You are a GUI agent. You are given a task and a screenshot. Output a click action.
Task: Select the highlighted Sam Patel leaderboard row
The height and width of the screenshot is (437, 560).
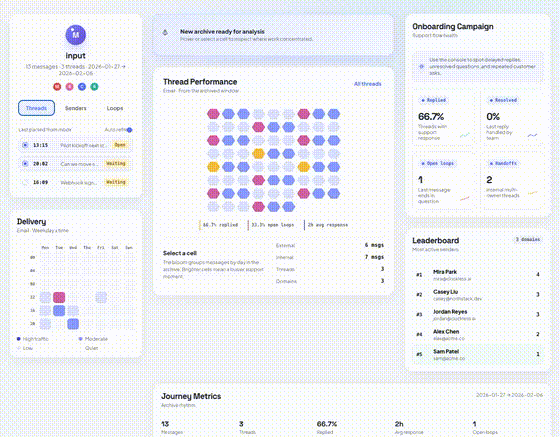(478, 355)
